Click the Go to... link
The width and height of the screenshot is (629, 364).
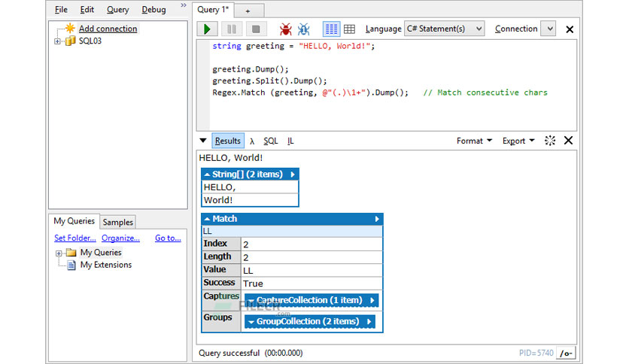click(168, 238)
